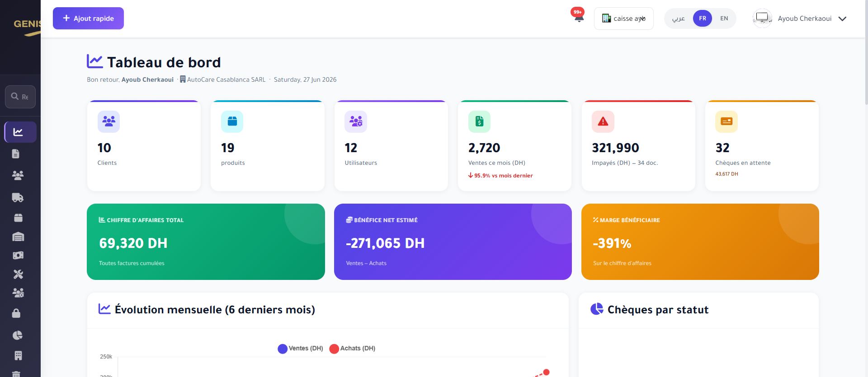Switch language to EN
Screen dimensions: 868x377
tap(724, 19)
